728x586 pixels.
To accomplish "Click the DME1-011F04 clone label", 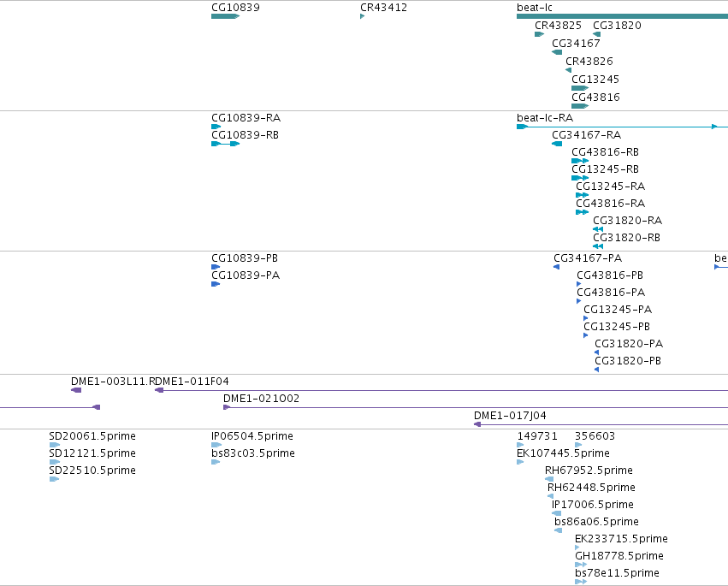I will tap(192, 382).
